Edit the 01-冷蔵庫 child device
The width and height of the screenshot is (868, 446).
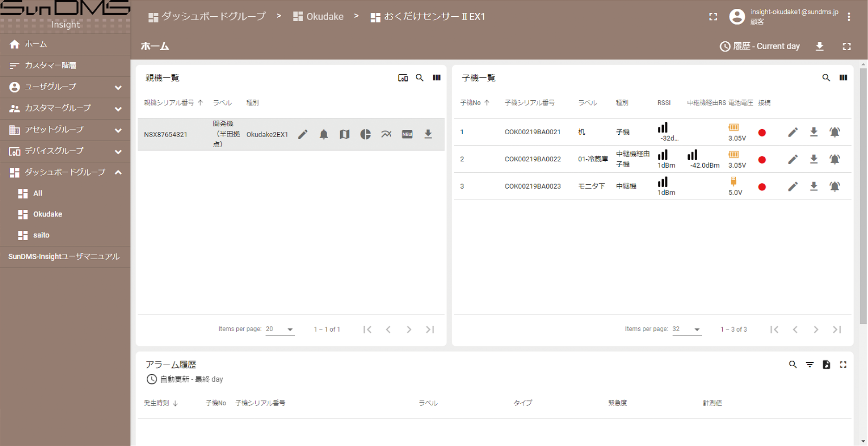tap(792, 159)
